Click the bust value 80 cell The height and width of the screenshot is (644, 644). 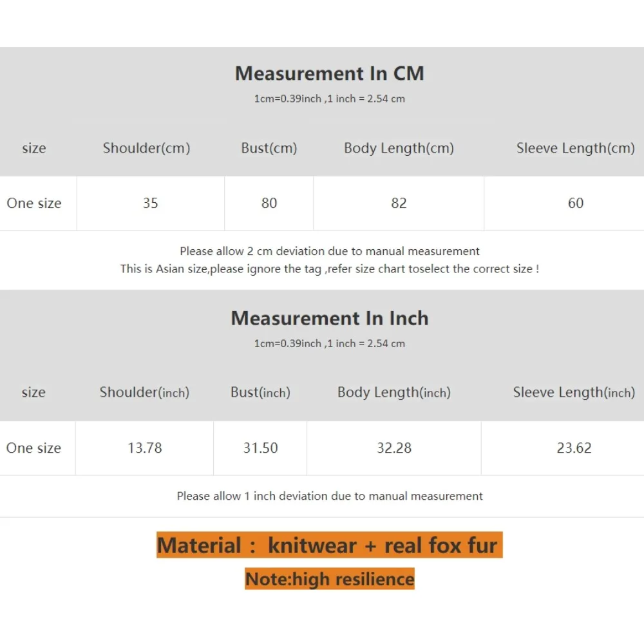(269, 204)
